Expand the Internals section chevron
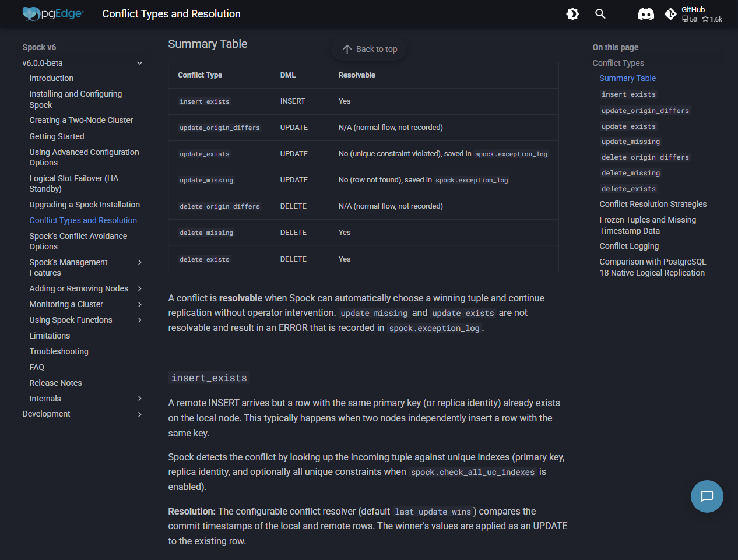The height and width of the screenshot is (560, 738). 140,399
